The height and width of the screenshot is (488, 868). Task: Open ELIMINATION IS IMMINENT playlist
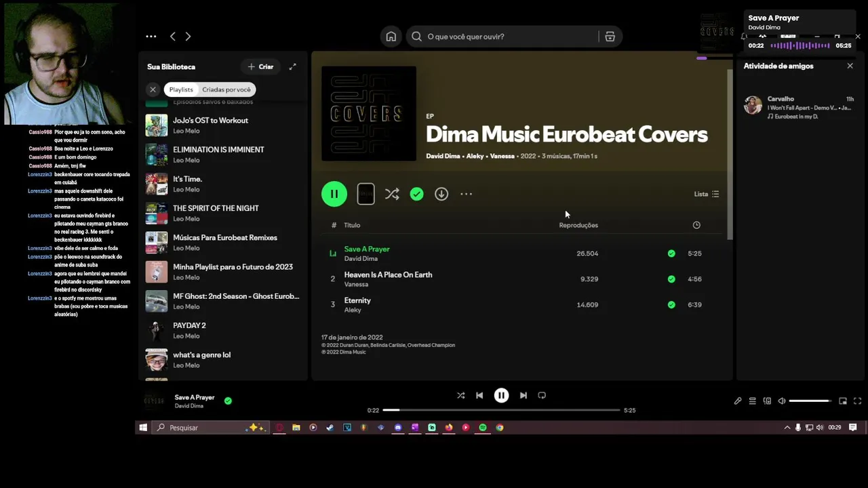[222, 155]
